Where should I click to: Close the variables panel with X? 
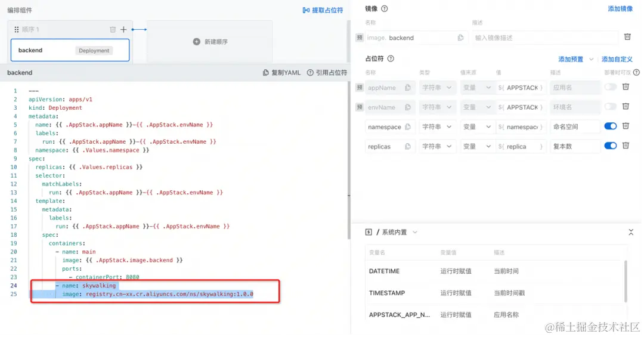[631, 233]
